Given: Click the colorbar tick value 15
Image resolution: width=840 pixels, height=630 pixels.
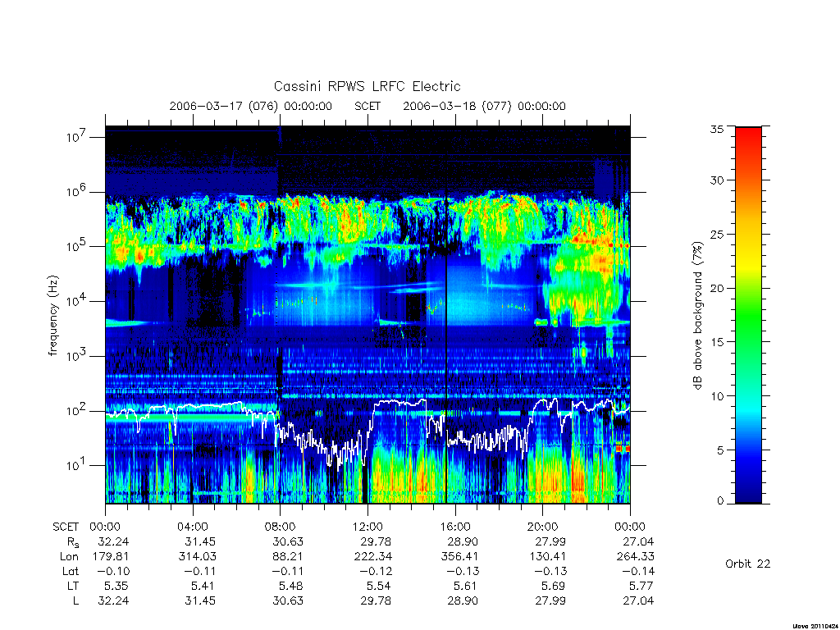Looking at the screenshot, I should [x=717, y=342].
